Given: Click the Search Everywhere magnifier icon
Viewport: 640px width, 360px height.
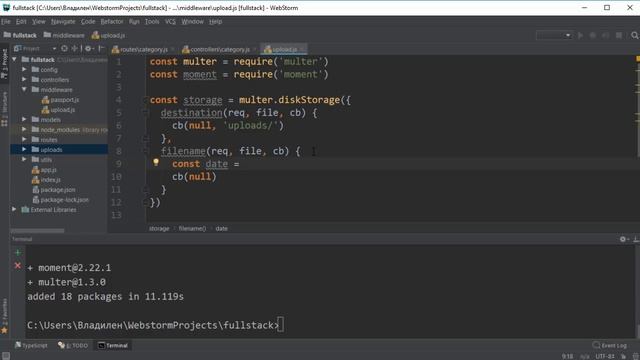Looking at the screenshot, I should point(634,36).
